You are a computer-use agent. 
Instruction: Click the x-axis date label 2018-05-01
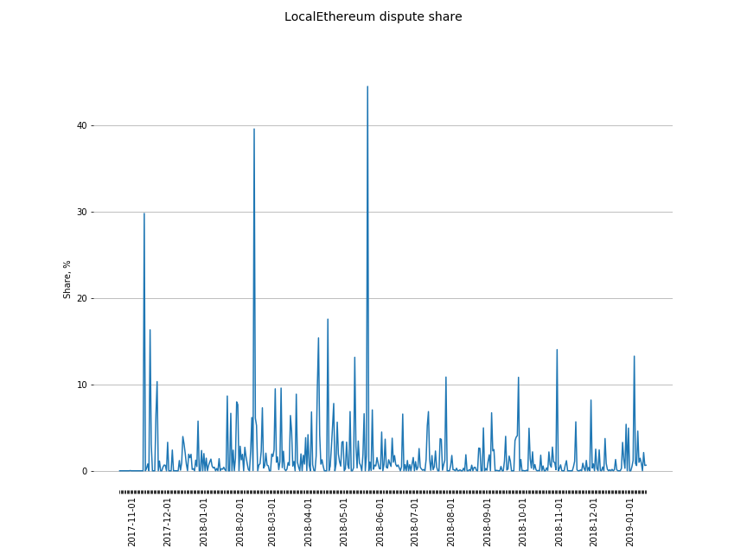[x=343, y=522]
